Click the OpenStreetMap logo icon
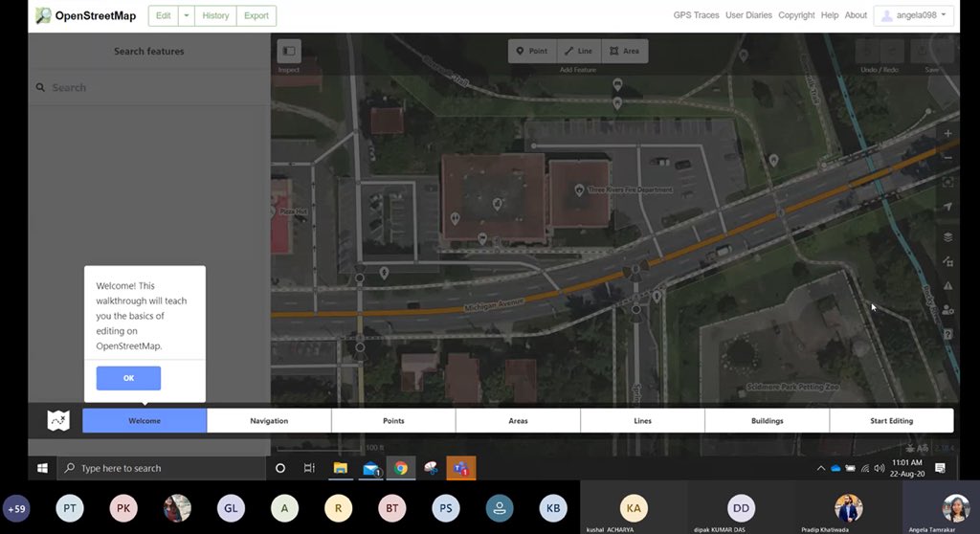Screen dimensions: 980x534 [x=43, y=15]
